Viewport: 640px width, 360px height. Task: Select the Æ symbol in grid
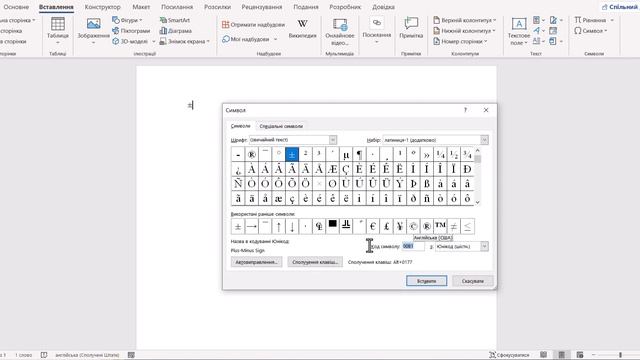click(x=332, y=169)
